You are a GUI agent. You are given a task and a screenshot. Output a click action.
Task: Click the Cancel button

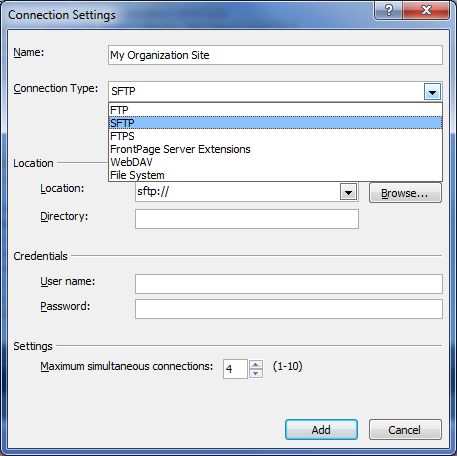[x=405, y=430]
